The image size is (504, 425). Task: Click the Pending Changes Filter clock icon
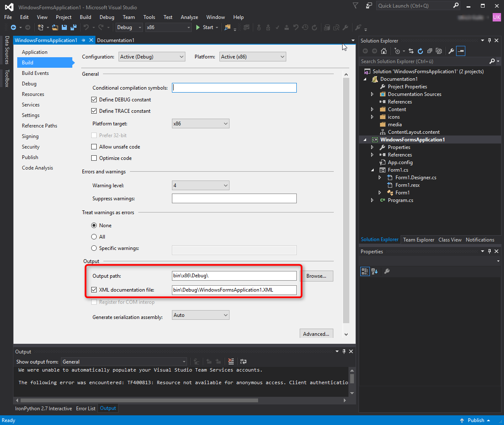(397, 51)
